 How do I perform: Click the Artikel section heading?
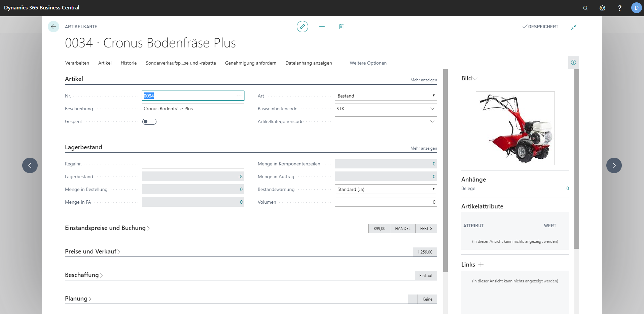74,79
